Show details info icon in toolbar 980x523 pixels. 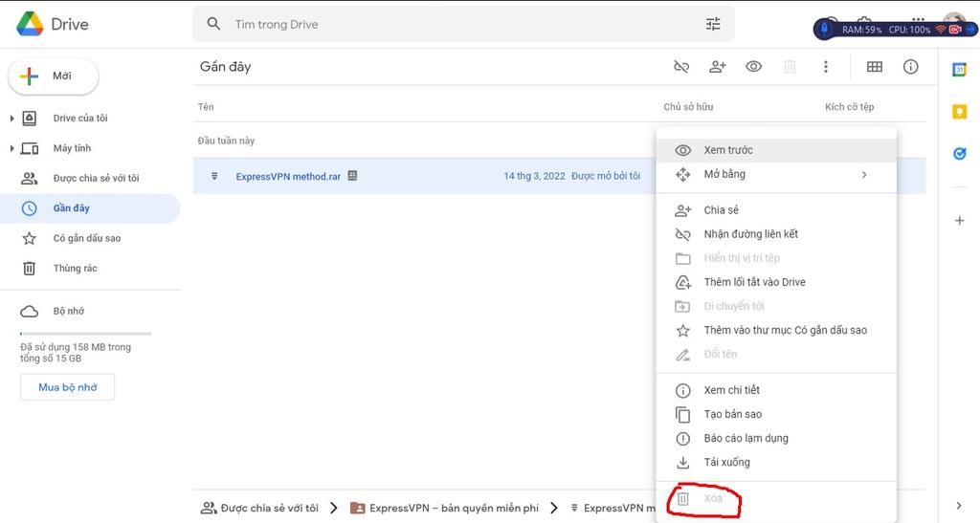click(911, 67)
